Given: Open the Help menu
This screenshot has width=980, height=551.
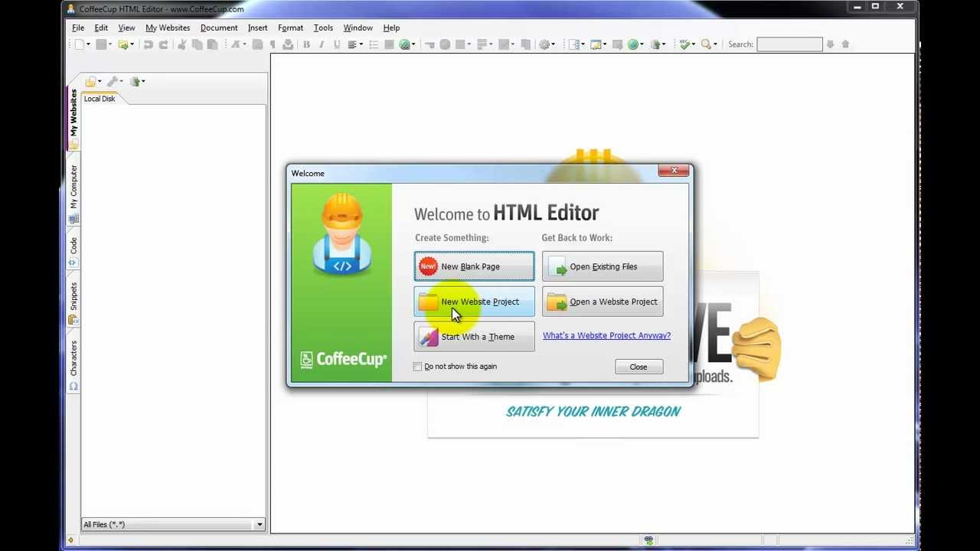Looking at the screenshot, I should click(x=391, y=28).
